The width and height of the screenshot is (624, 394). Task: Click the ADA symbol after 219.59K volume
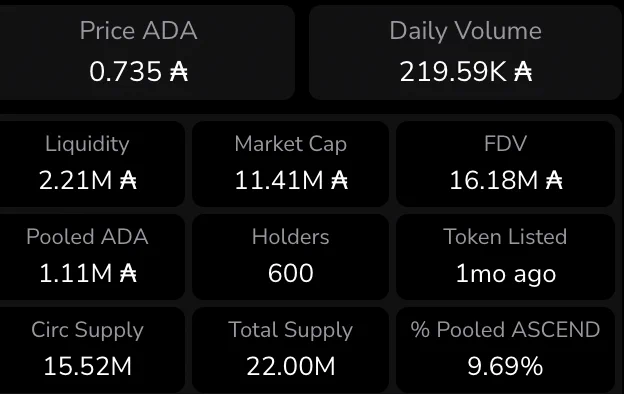click(523, 72)
